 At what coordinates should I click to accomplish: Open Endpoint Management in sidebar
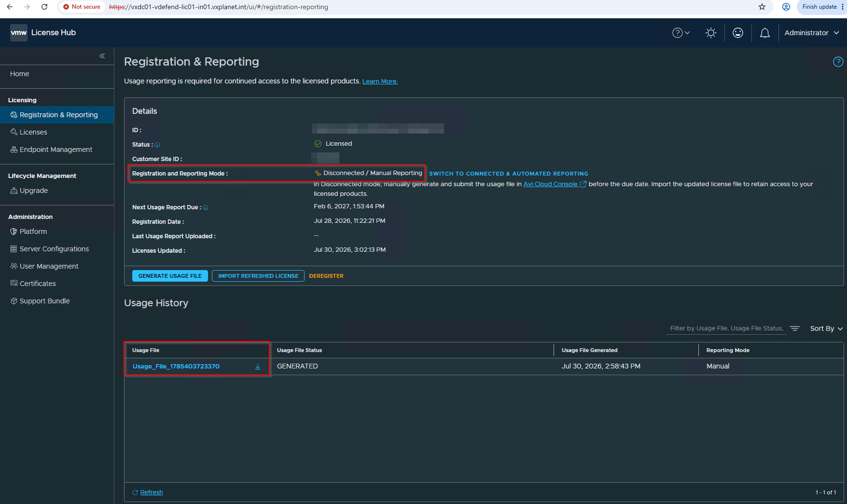[x=57, y=150]
